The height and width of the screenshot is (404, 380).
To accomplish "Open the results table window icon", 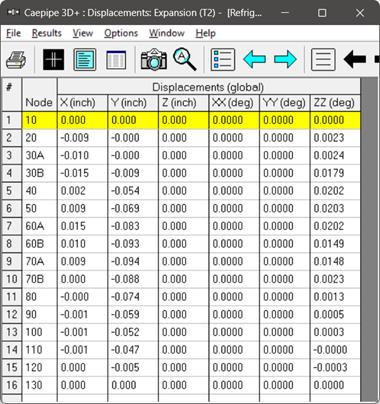I will point(116,60).
